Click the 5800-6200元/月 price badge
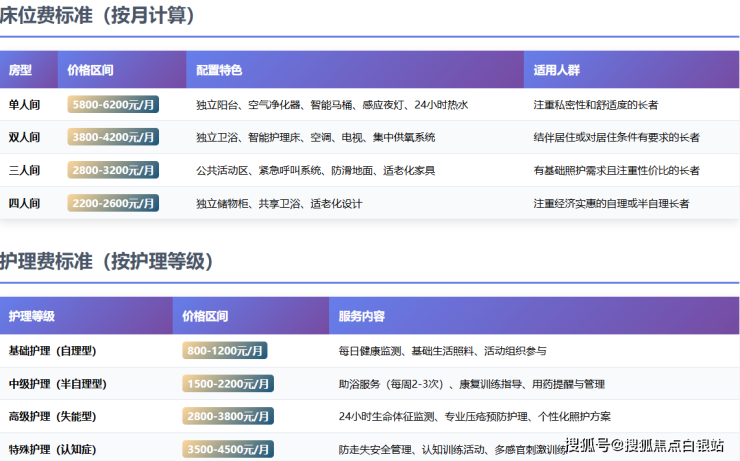 click(113, 104)
